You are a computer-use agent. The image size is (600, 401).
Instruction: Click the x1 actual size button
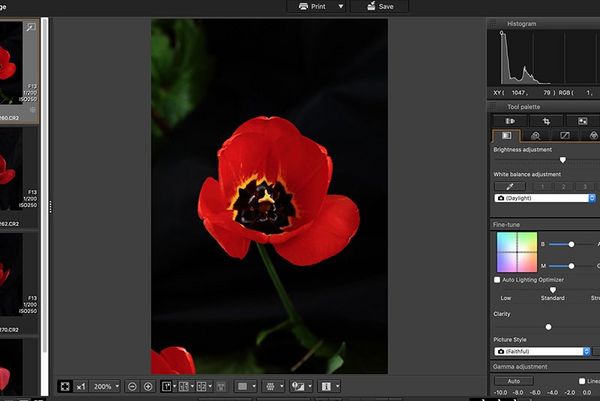click(81, 386)
